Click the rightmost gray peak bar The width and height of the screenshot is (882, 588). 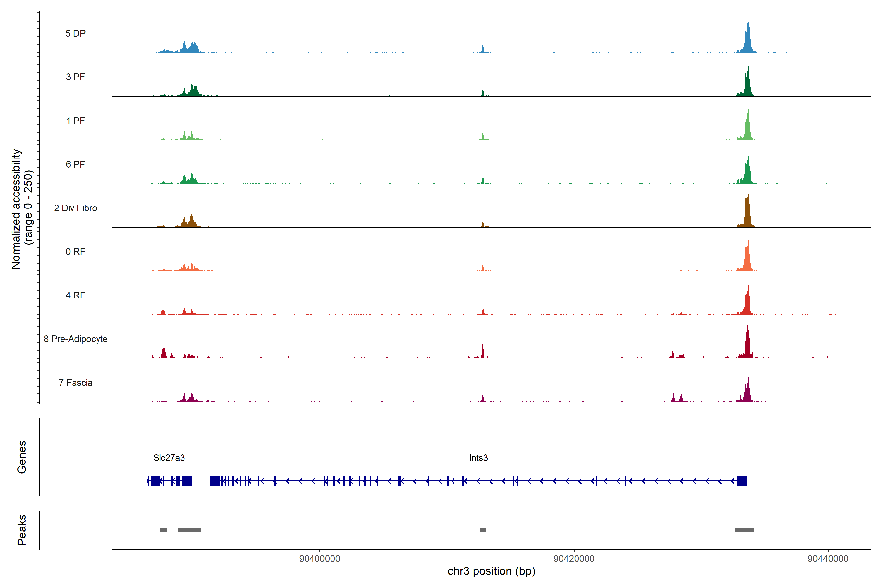point(744,530)
